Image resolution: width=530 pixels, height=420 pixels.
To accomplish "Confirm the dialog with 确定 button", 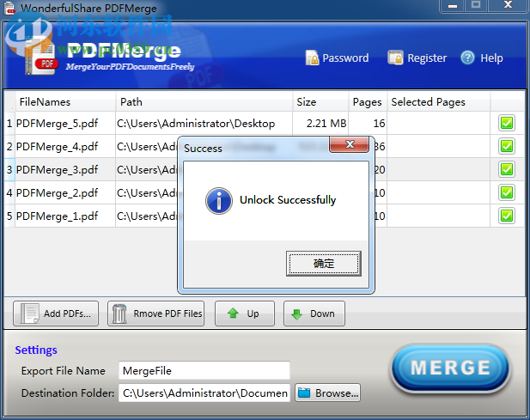I will click(324, 263).
